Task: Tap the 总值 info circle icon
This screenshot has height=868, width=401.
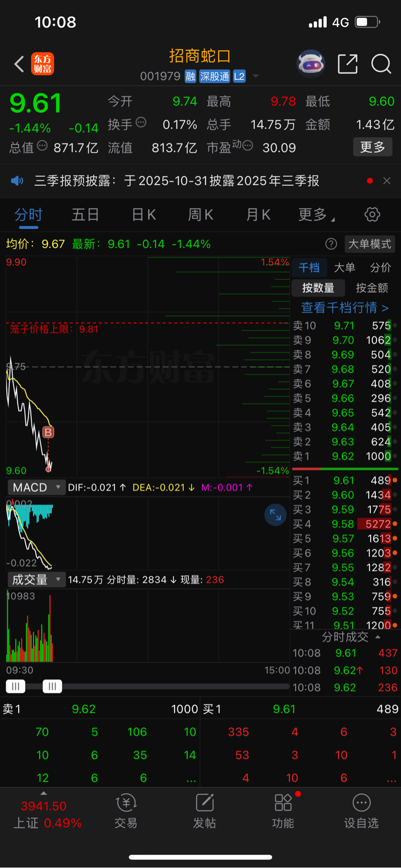Action: [x=42, y=146]
